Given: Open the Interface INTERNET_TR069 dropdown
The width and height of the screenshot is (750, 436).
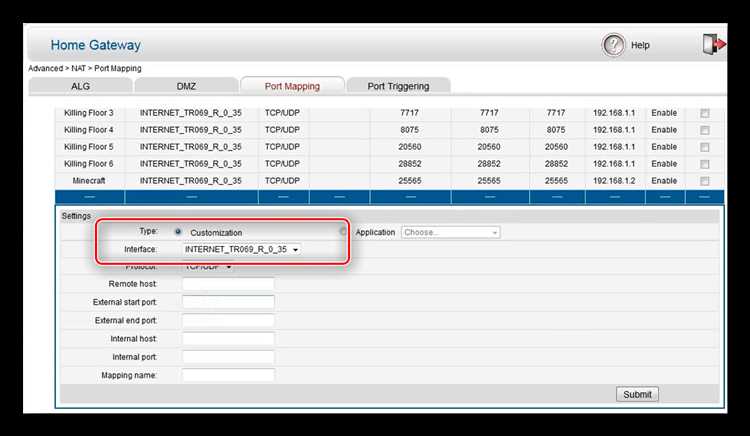Looking at the screenshot, I should click(x=242, y=250).
